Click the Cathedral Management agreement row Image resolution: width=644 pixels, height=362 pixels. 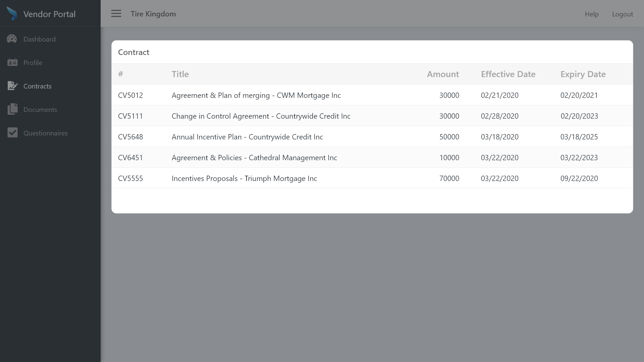254,158
